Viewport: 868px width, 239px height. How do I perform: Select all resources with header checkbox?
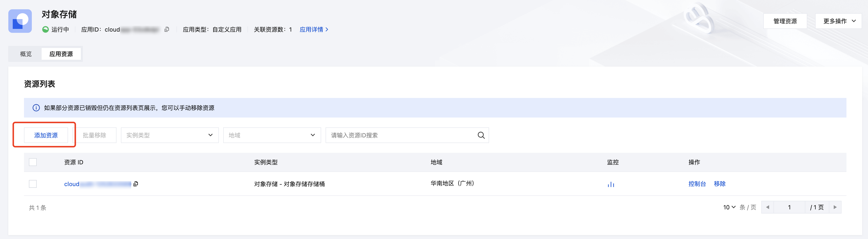click(x=33, y=162)
